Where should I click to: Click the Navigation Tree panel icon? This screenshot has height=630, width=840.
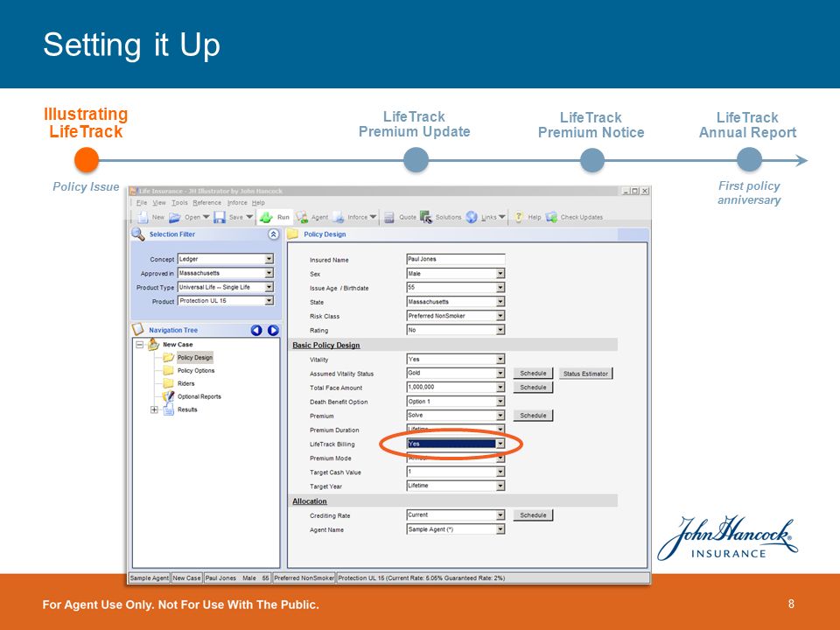[x=138, y=330]
